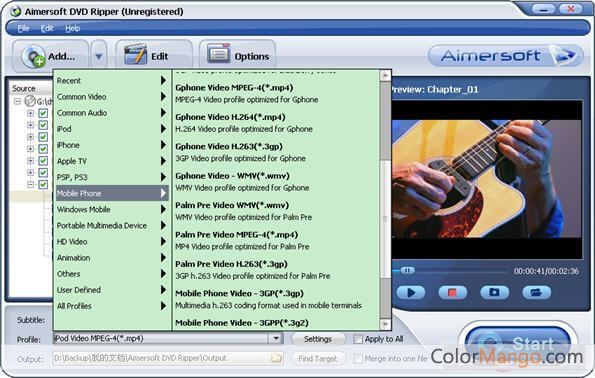Click the Start ripping button

[518, 343]
